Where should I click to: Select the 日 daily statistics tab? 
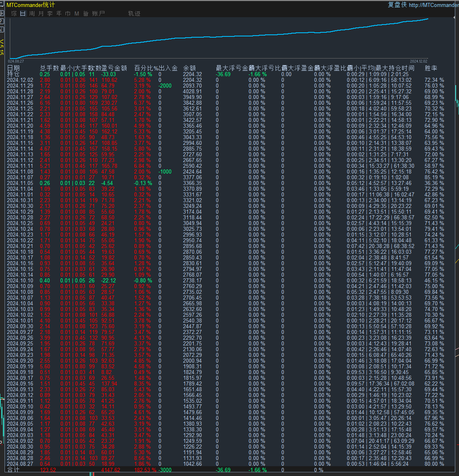(x=23, y=14)
